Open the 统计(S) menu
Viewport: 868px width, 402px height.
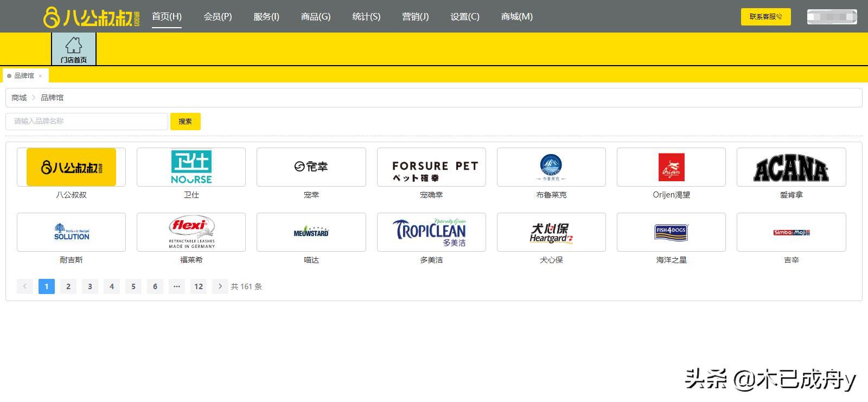[x=366, y=17]
